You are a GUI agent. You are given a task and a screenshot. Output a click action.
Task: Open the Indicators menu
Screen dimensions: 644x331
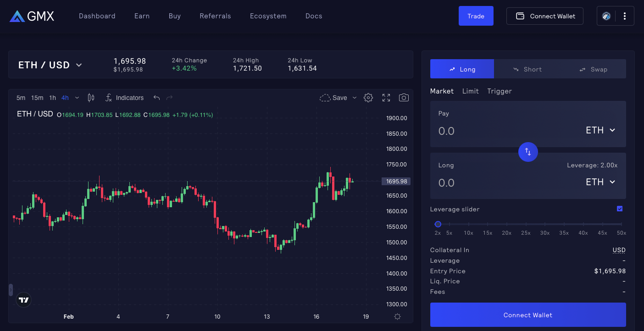coord(125,98)
